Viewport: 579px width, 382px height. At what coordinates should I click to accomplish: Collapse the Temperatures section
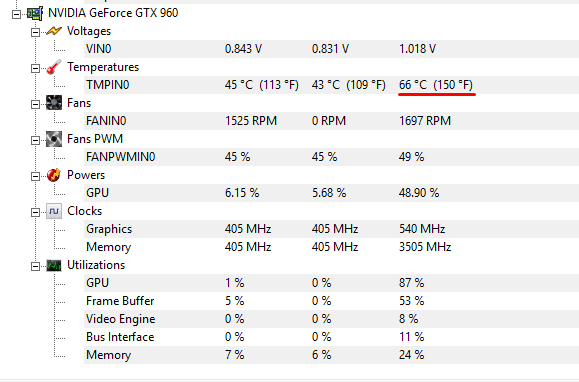(x=35, y=69)
